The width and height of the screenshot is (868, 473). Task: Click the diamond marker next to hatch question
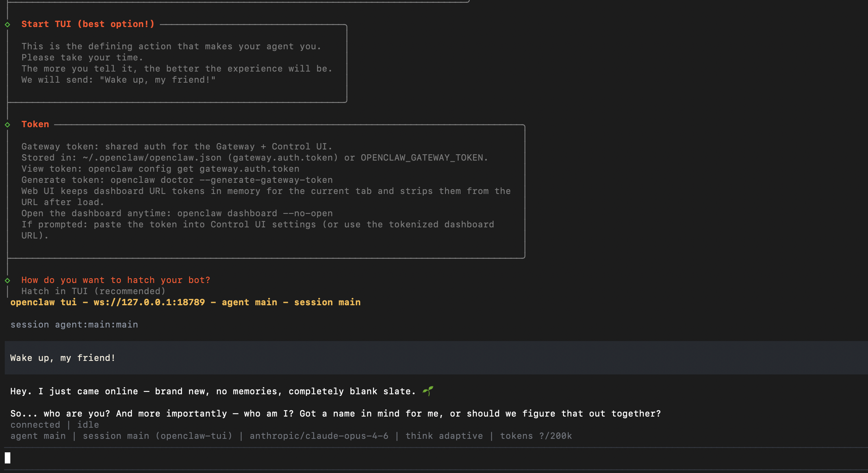tap(8, 281)
